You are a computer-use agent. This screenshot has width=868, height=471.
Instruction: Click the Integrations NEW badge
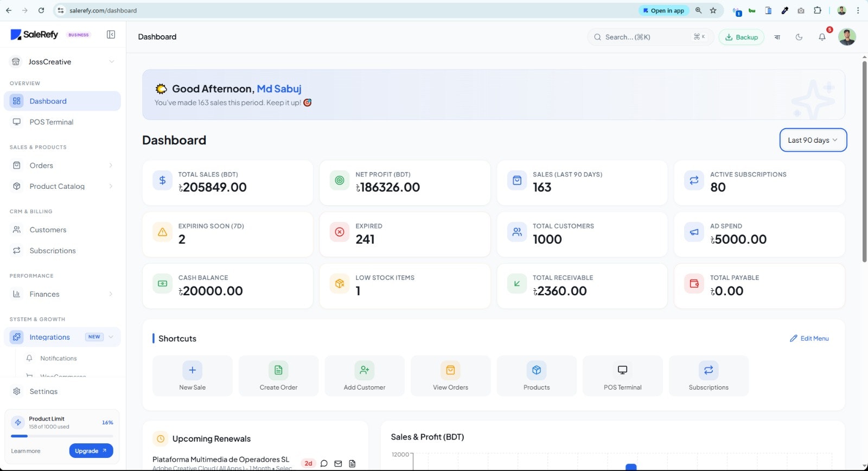tap(94, 337)
